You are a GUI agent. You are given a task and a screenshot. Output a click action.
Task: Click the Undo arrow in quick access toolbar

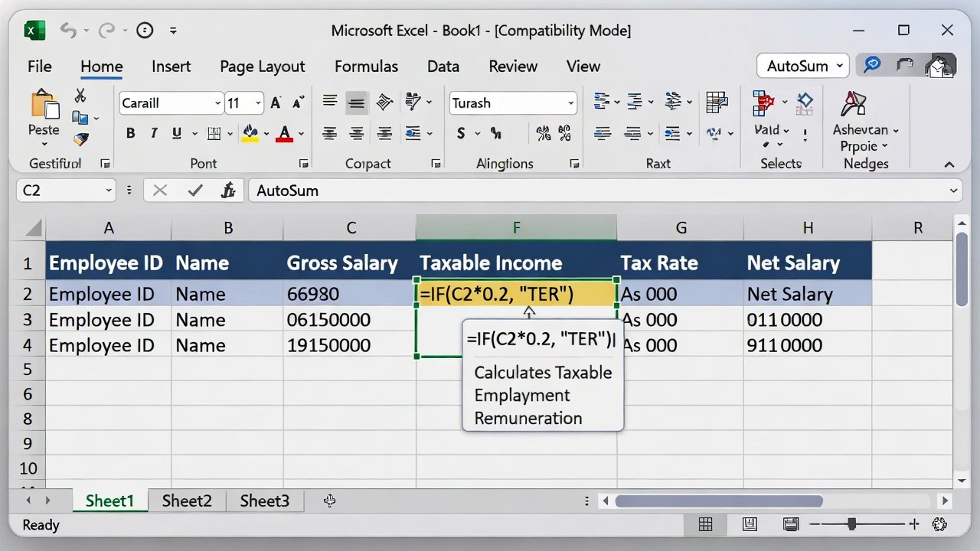(68, 31)
